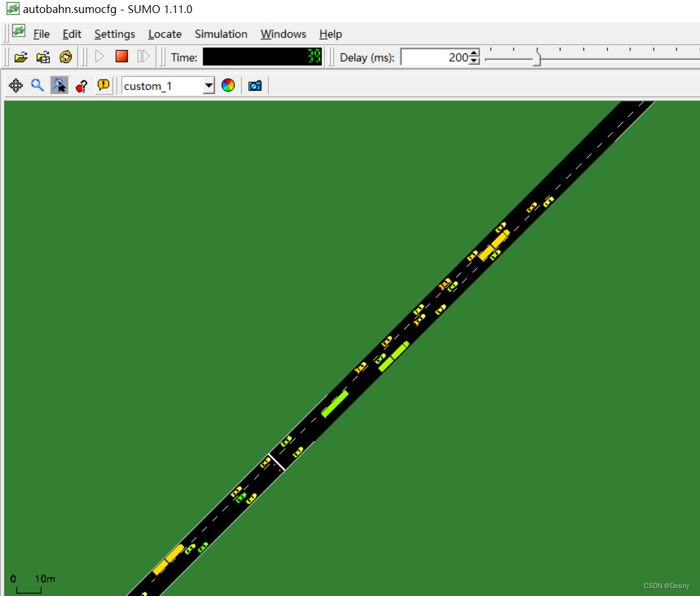Open the Edit menu

coord(72,35)
